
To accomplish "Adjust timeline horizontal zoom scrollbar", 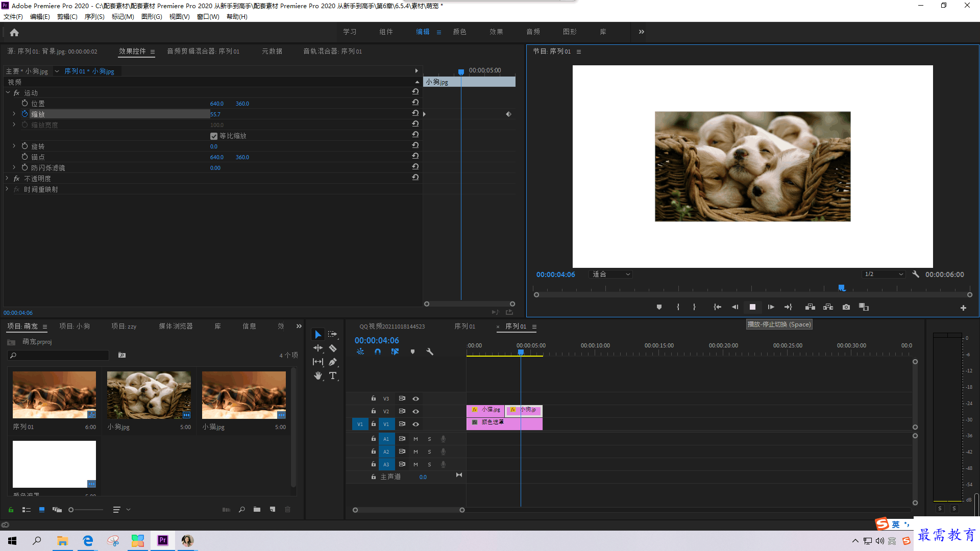I will (408, 510).
